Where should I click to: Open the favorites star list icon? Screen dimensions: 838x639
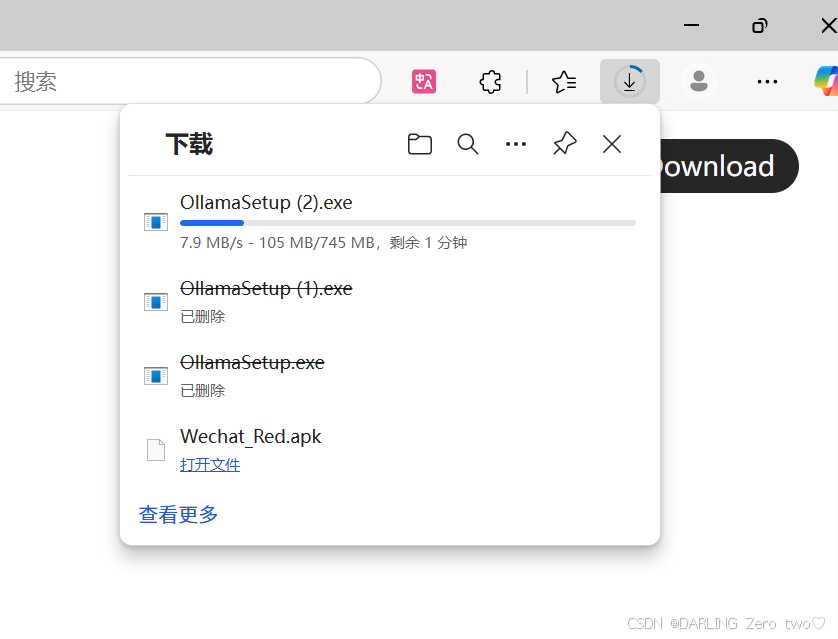[564, 82]
